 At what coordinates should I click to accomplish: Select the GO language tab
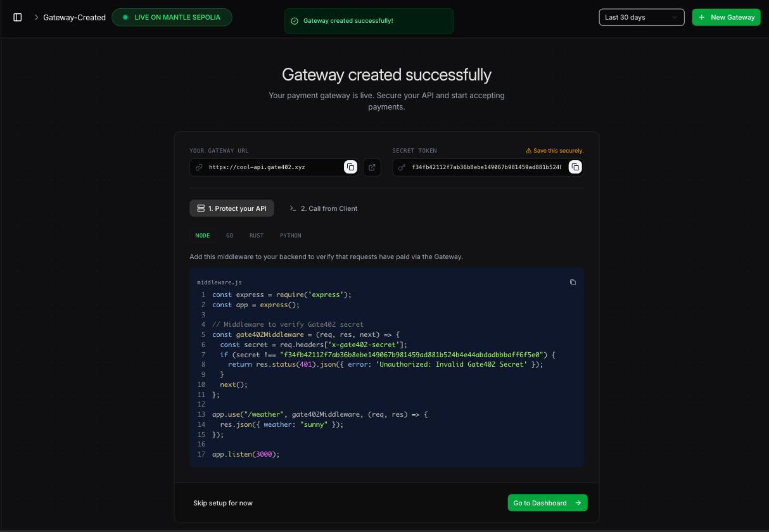pyautogui.click(x=229, y=236)
